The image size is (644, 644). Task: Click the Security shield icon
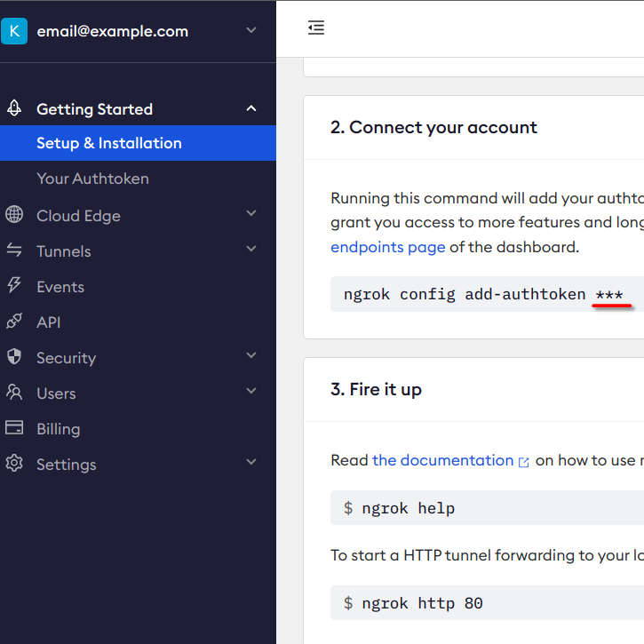pos(14,356)
